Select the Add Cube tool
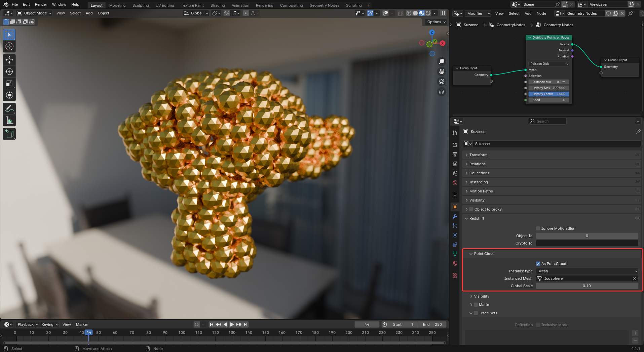The width and height of the screenshot is (644, 352). click(x=9, y=134)
